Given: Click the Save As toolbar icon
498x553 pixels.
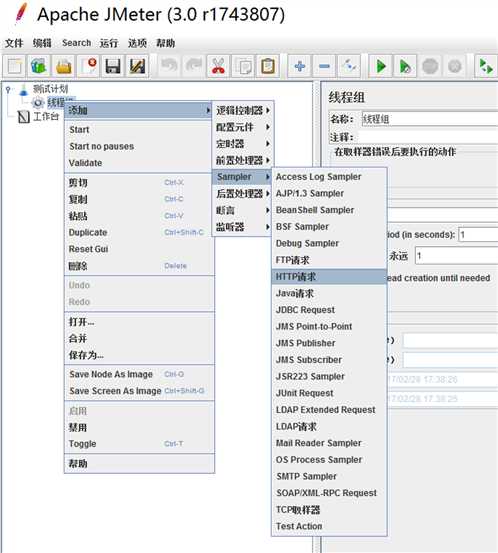Looking at the screenshot, I should (137, 66).
